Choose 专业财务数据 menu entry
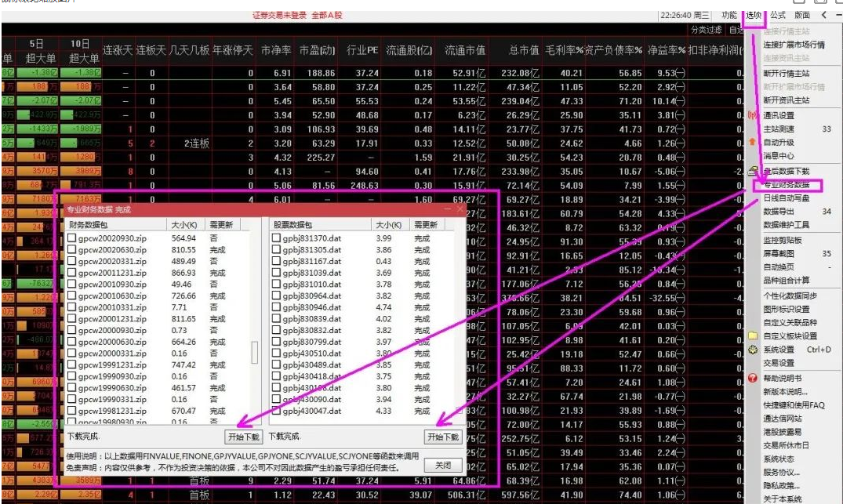Viewport: 843px width, 504px height. [x=787, y=185]
